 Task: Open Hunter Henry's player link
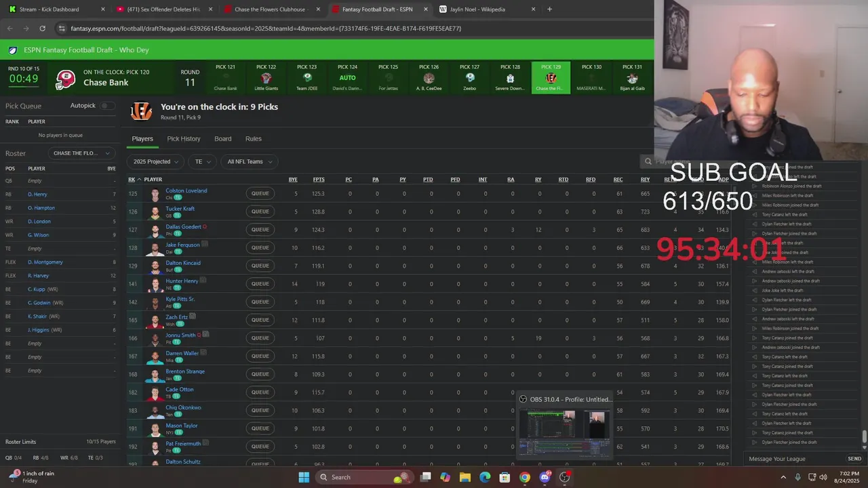pyautogui.click(x=182, y=281)
